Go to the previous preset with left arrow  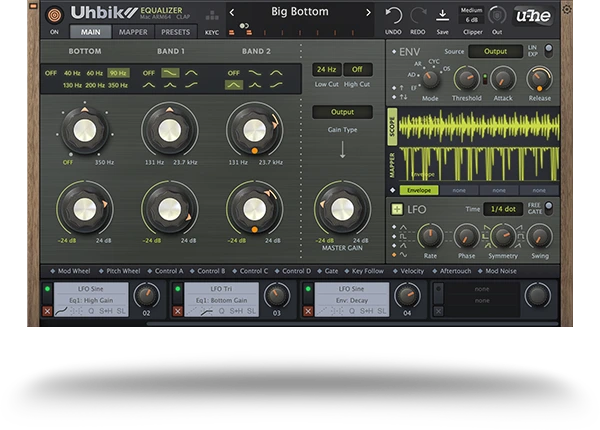coord(232,13)
